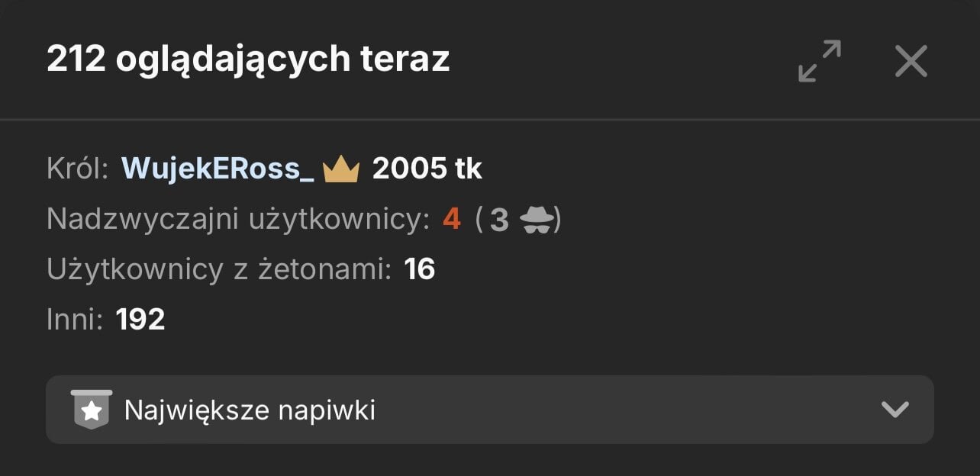The image size is (980, 476).
Task: Click empty space inside Największe napiwki bar
Action: (x=611, y=410)
